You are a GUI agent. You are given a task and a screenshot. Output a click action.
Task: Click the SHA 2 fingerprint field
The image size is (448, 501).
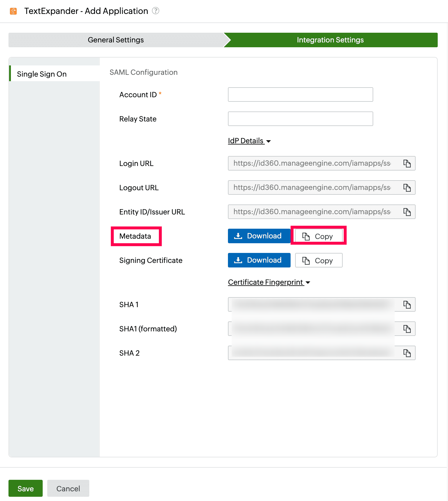pos(321,353)
